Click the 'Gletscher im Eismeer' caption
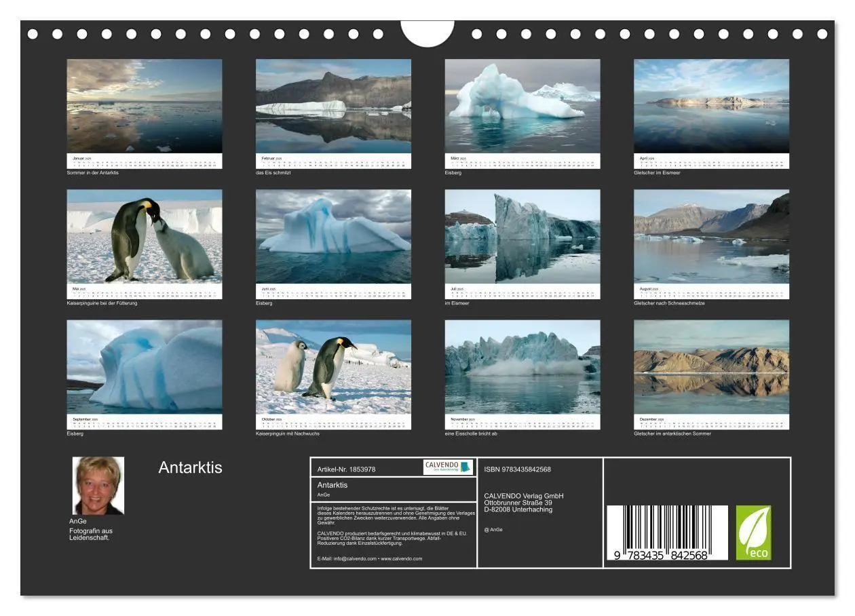 click(657, 173)
